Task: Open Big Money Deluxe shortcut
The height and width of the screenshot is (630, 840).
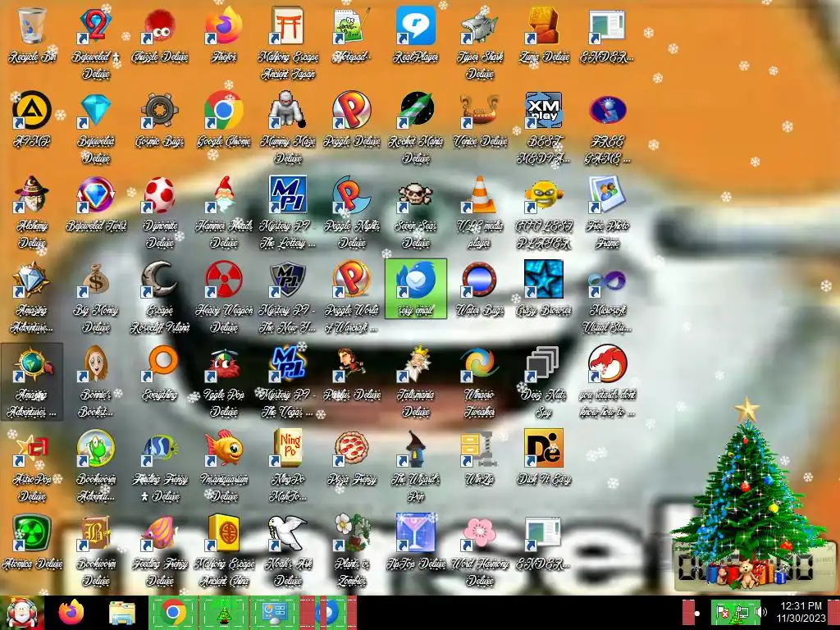Action: tap(96, 297)
